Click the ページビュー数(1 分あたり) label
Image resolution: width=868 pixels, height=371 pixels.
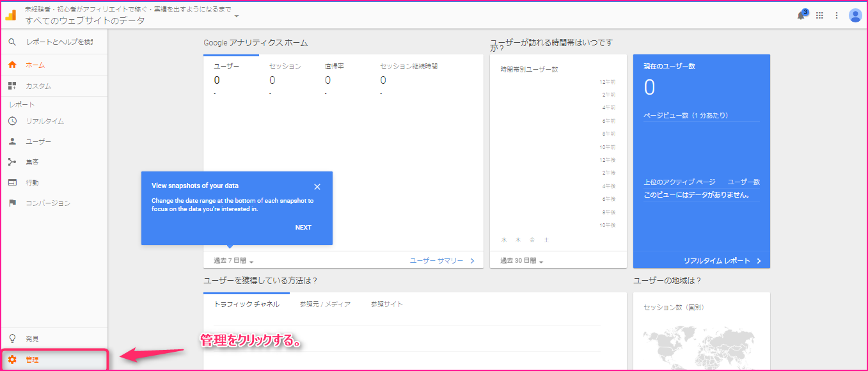pos(686,116)
